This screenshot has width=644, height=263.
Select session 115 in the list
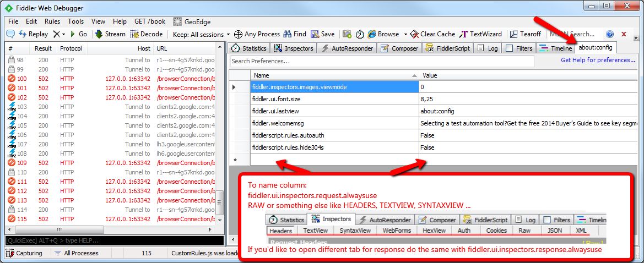point(111,219)
